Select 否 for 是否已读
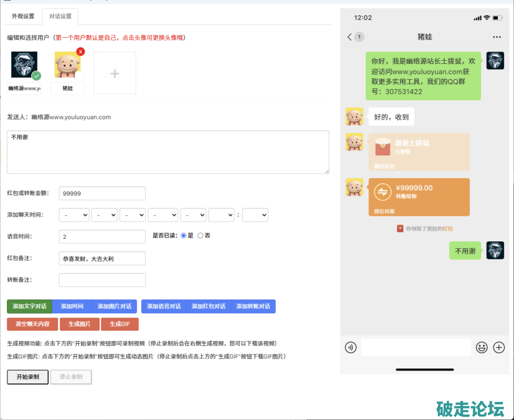Screen dimensions: 514x420 tap(200, 235)
